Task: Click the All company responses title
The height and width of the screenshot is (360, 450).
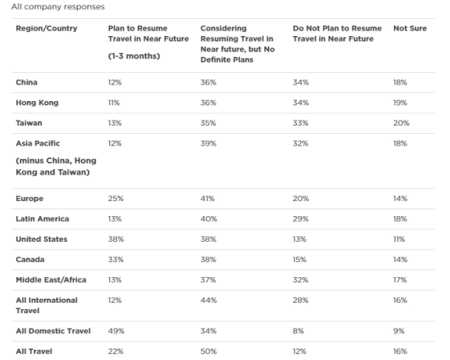Action: pos(58,7)
